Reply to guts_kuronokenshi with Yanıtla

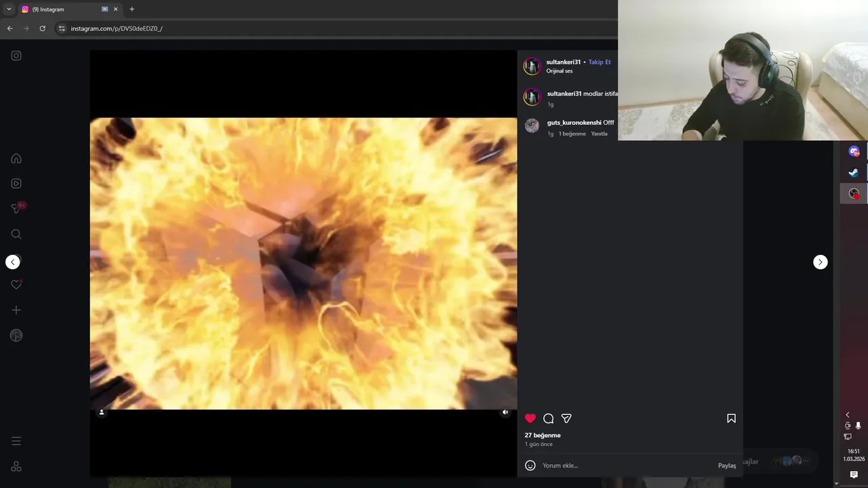pos(599,134)
